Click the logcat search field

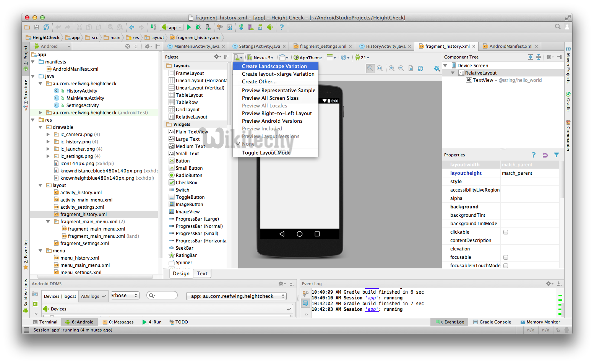[162, 295]
